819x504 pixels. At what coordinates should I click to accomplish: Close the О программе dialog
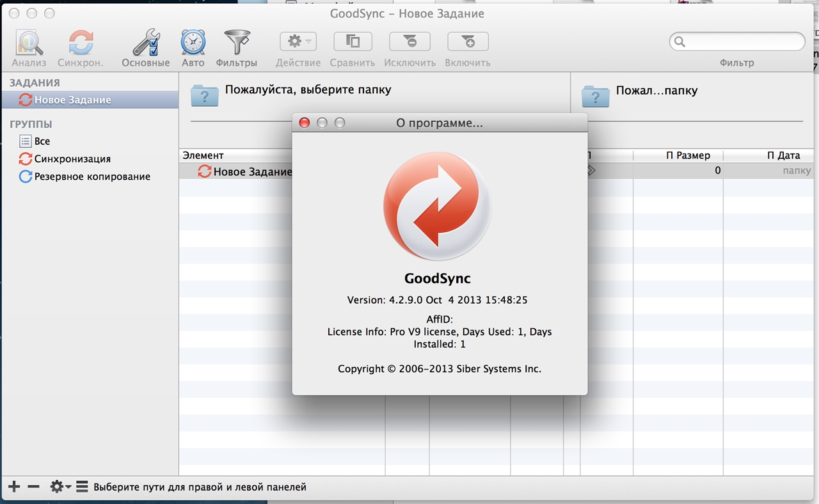305,123
